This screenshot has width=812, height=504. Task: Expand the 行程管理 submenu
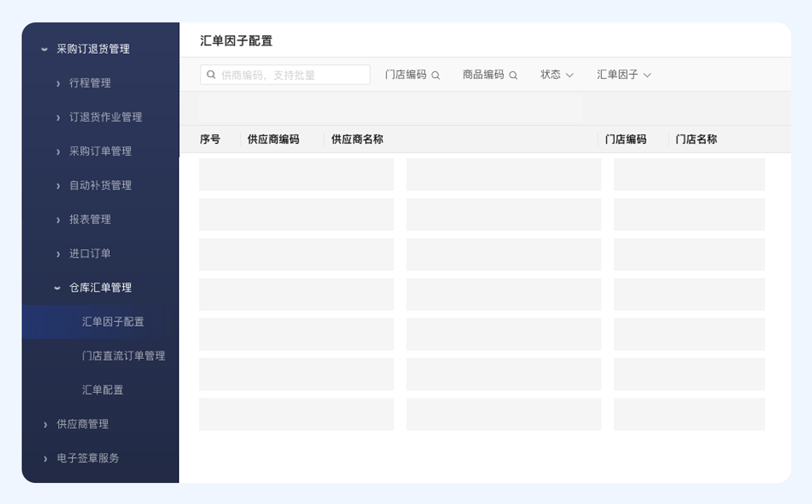tap(89, 83)
